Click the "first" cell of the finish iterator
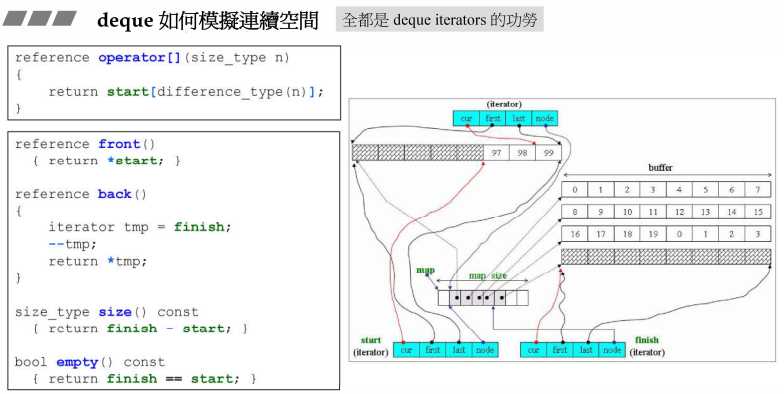Viewport: 784px width, 394px height. click(x=560, y=350)
